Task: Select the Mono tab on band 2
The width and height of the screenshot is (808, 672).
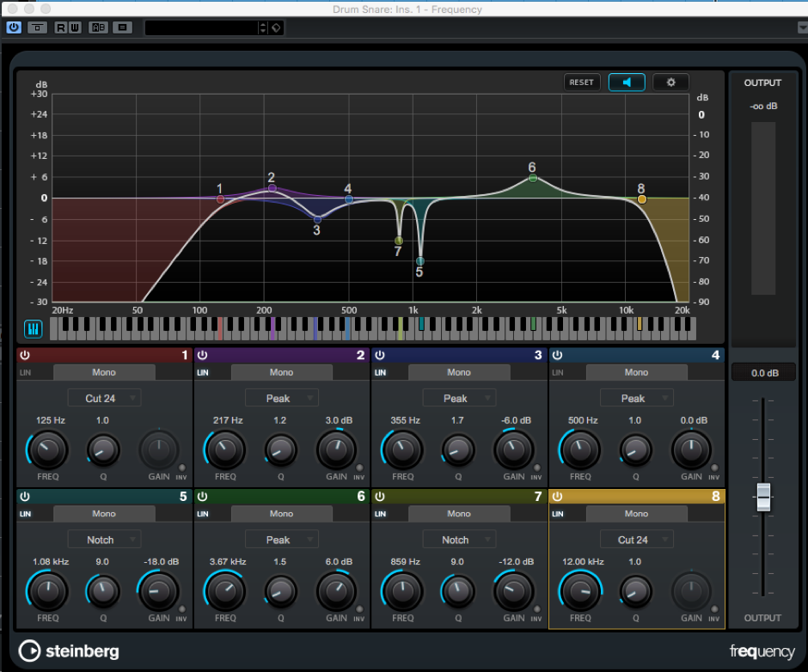Action: click(281, 372)
